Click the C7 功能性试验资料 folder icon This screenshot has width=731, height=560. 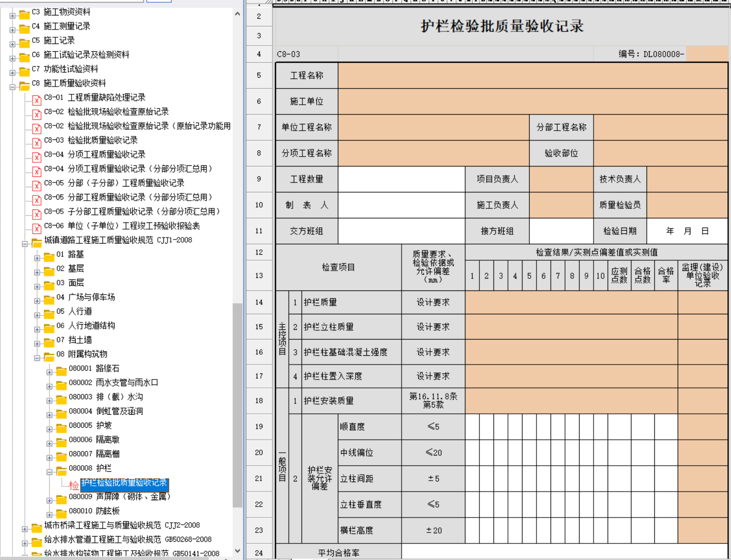(x=24, y=71)
